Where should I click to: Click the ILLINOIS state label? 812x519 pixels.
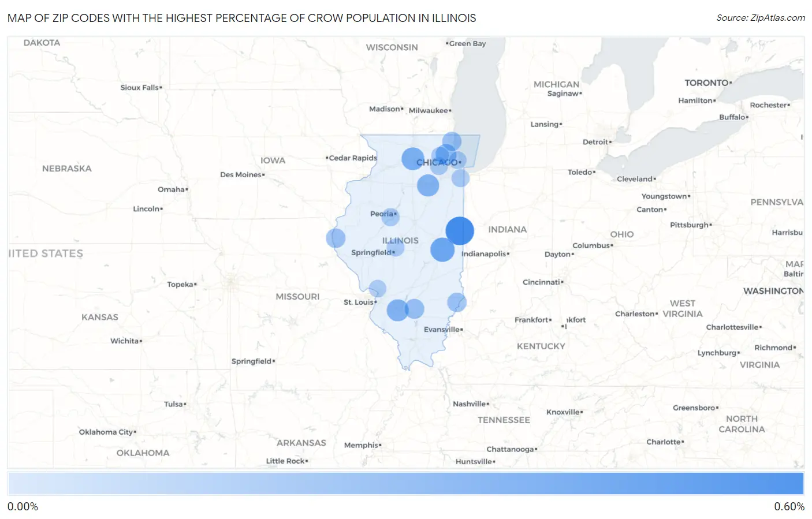click(400, 240)
